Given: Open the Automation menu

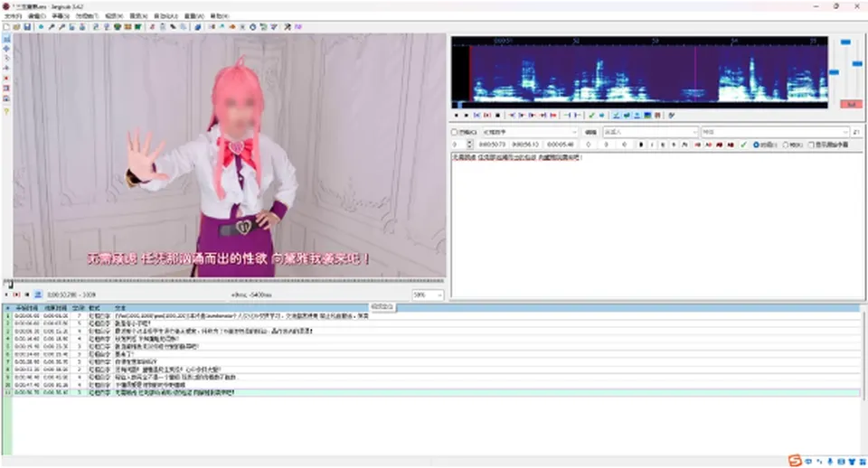Looking at the screenshot, I should [x=166, y=16].
